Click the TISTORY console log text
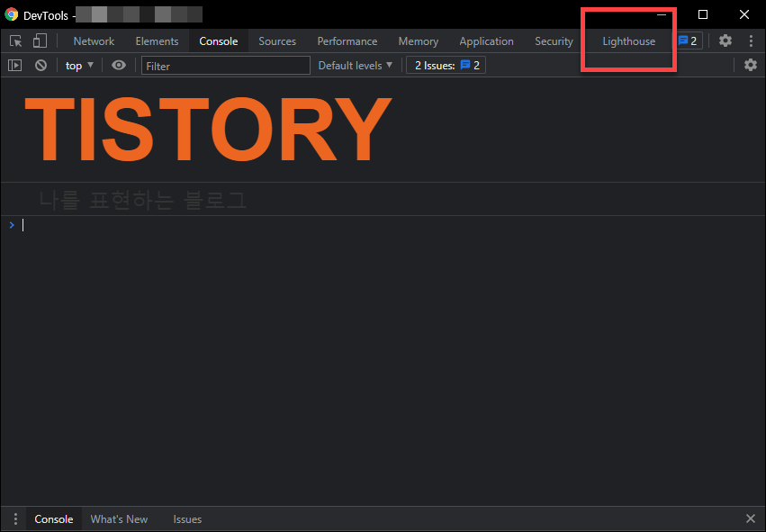Image resolution: width=766 pixels, height=532 pixels. (208, 129)
